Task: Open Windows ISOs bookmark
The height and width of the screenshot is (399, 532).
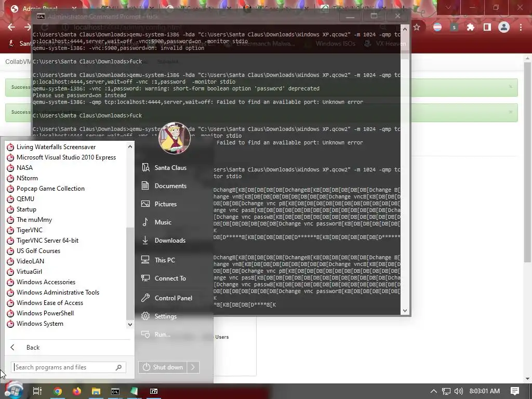Action: (330, 44)
